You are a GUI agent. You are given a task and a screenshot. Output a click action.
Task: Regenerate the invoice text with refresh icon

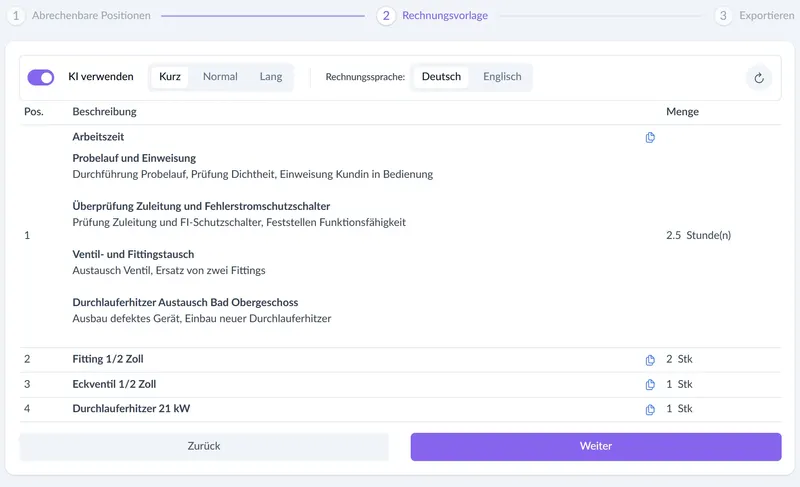[x=759, y=78]
